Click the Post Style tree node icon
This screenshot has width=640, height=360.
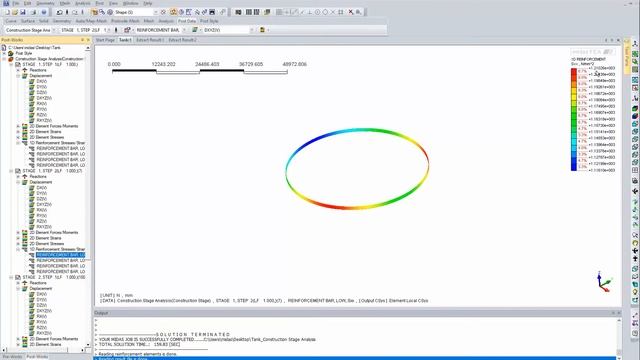pos(11,53)
